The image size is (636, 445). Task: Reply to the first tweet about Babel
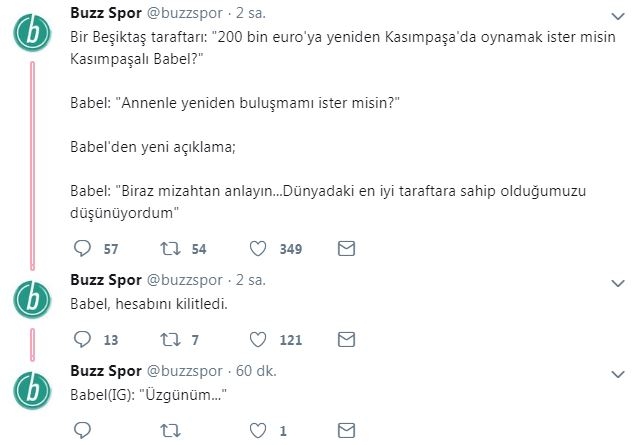pyautogui.click(x=83, y=247)
